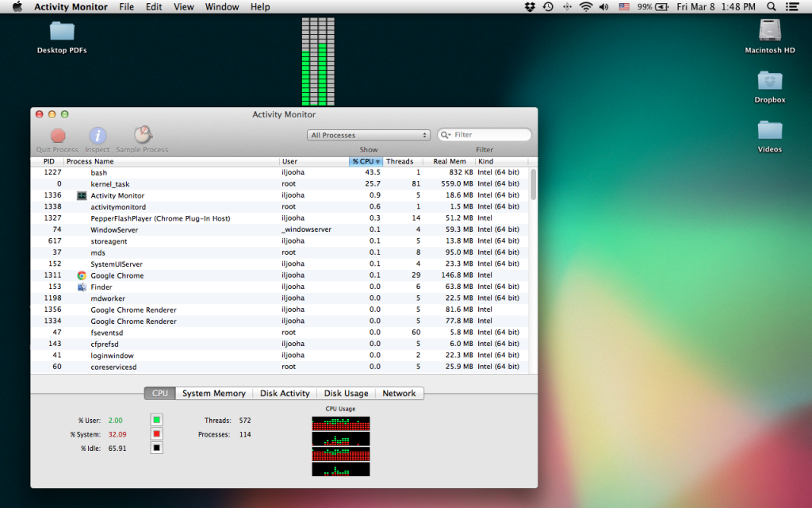Click the menu bar clock Fri Mar 8
Image resolution: width=812 pixels, height=508 pixels.
click(x=716, y=6)
